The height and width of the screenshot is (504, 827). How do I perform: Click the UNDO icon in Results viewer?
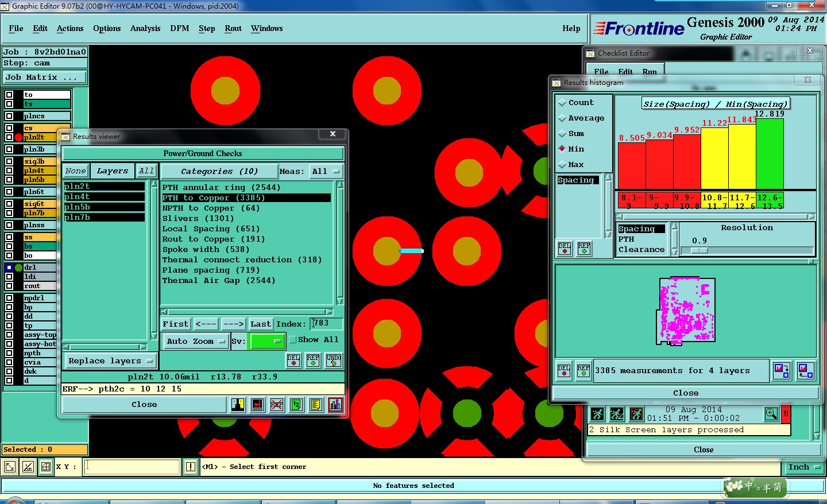click(x=334, y=360)
